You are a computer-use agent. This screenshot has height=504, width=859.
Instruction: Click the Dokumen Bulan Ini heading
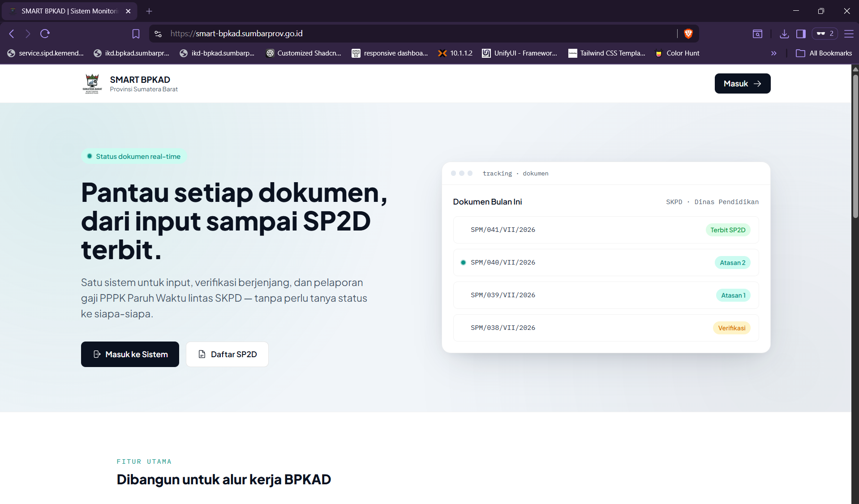[x=487, y=202]
